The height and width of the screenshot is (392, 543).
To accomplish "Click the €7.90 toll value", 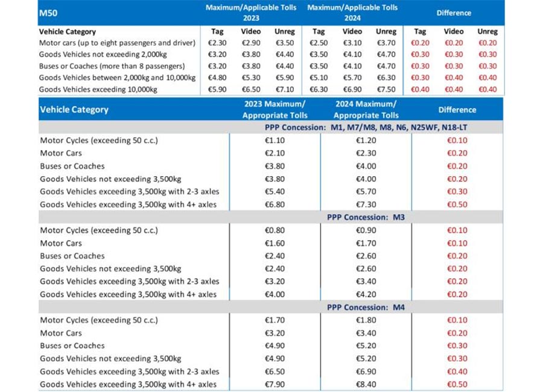I will (x=275, y=384).
